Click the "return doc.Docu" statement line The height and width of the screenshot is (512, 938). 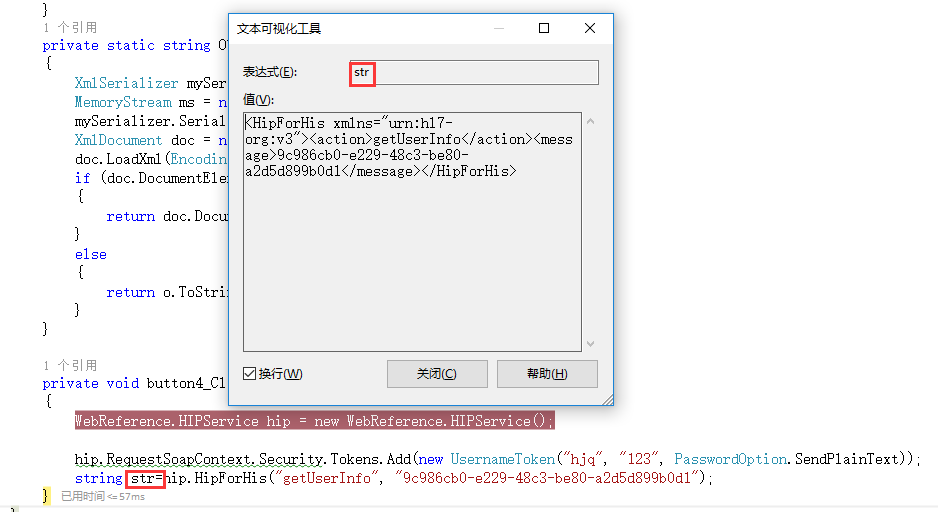pos(167,217)
